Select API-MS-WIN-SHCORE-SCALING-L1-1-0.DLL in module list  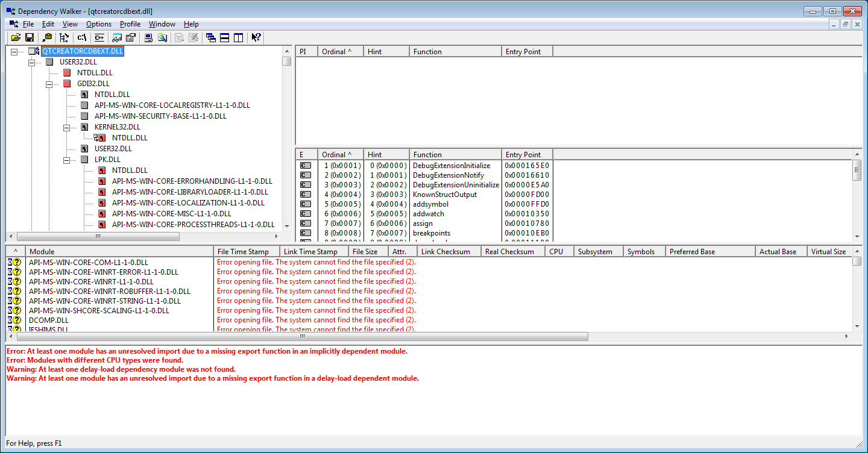pyautogui.click(x=99, y=311)
